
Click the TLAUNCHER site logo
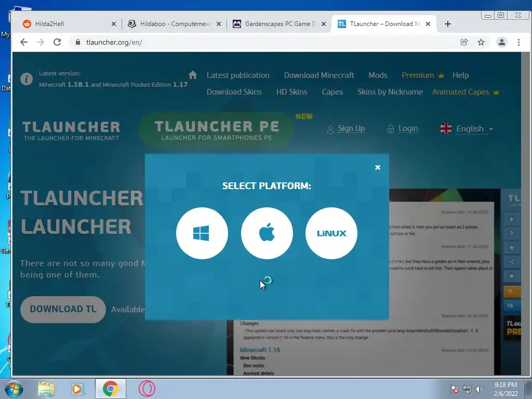click(x=71, y=130)
